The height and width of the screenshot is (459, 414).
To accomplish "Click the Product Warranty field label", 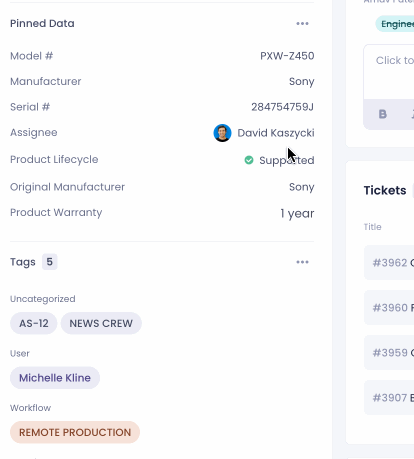I will (56, 213).
